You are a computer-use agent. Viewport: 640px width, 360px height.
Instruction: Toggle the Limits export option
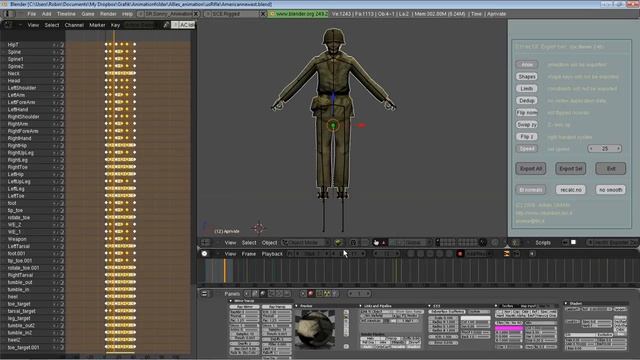coord(527,89)
